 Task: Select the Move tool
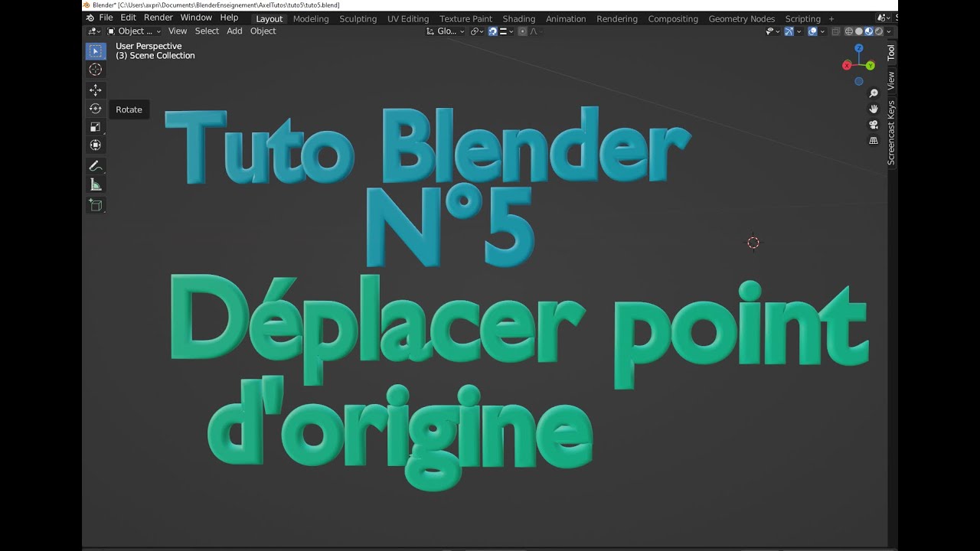(x=96, y=90)
